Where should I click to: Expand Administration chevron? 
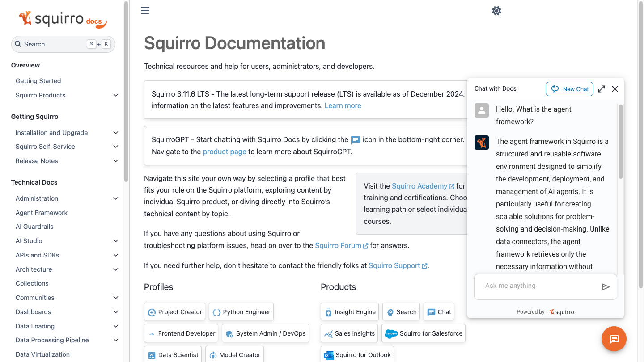pos(116,198)
